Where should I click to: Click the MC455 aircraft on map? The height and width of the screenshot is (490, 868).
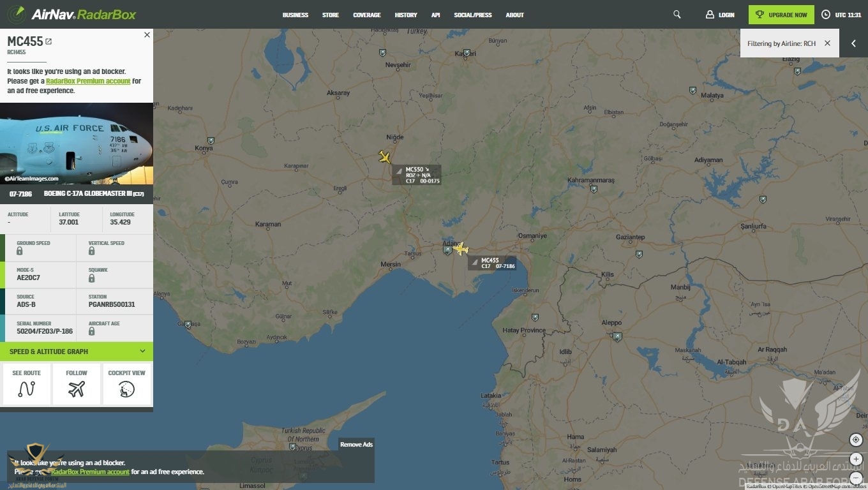click(460, 249)
